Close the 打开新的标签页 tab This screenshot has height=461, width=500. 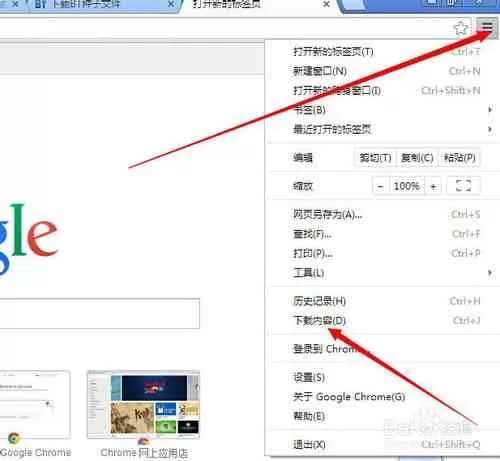point(327,4)
